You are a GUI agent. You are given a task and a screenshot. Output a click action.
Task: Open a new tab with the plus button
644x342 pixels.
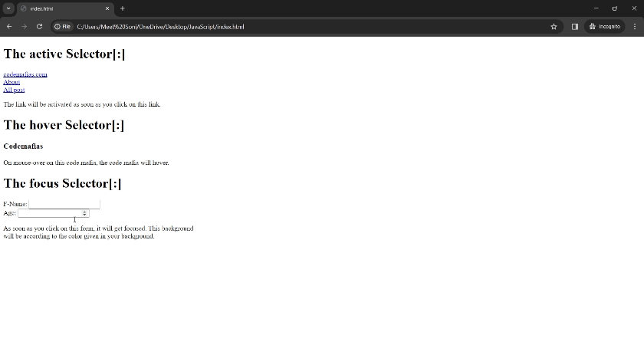pyautogui.click(x=123, y=8)
